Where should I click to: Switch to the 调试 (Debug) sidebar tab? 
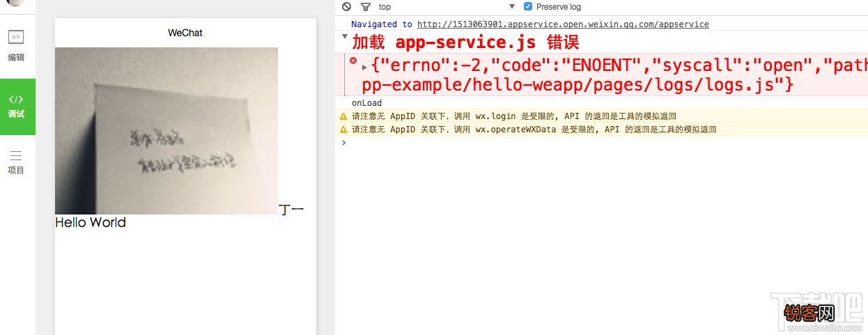[17, 107]
